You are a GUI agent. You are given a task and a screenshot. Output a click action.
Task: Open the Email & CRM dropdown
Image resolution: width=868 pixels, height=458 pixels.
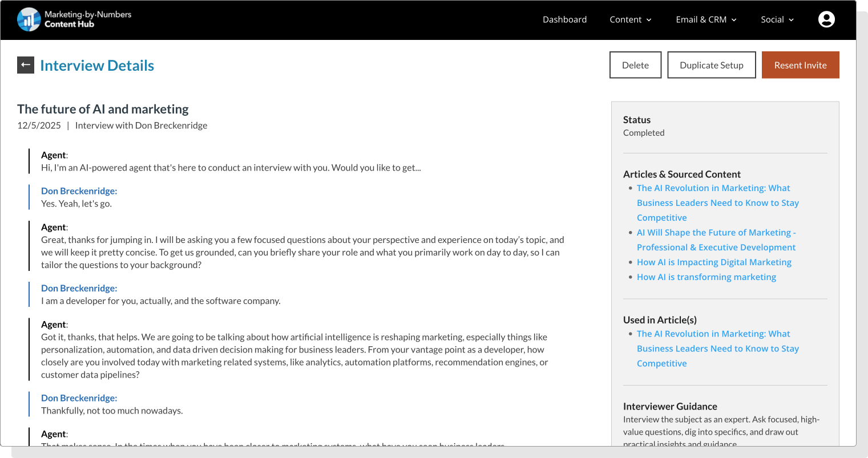coord(706,19)
